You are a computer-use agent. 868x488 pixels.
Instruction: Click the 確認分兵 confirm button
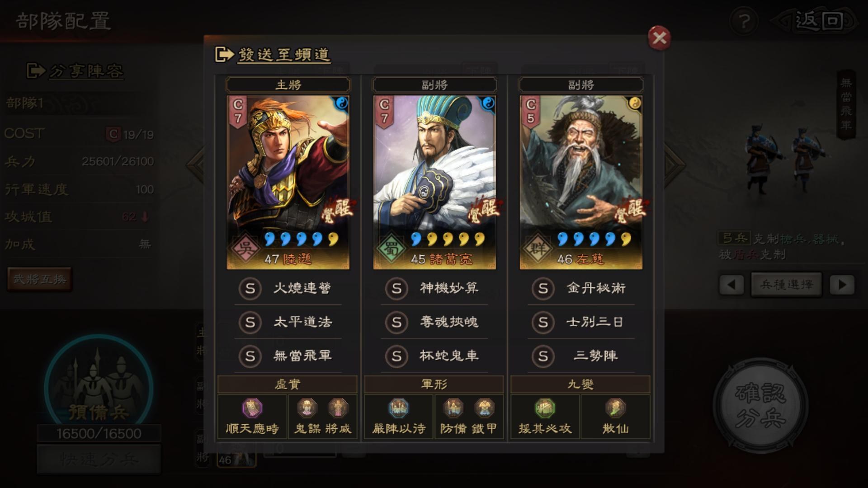click(760, 405)
